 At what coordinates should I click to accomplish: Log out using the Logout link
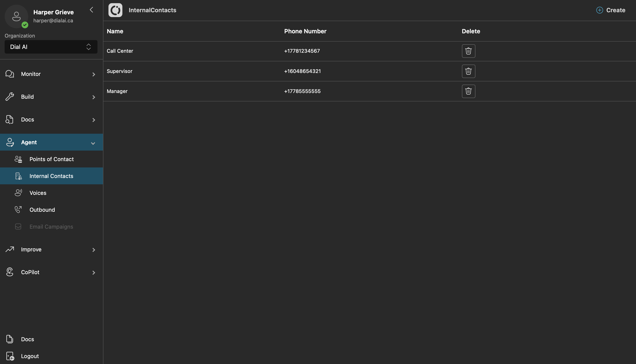point(30,356)
